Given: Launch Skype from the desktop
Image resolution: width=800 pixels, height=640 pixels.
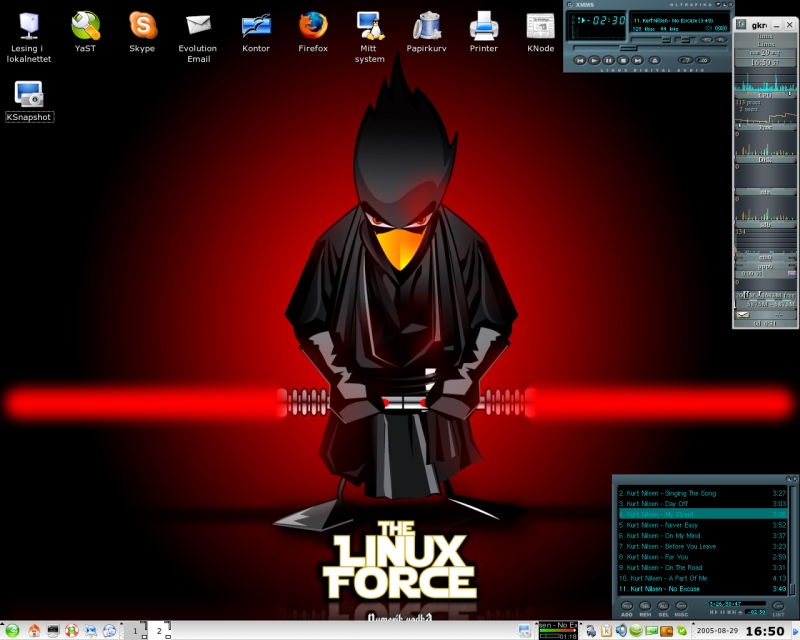Looking at the screenshot, I should coord(142,32).
